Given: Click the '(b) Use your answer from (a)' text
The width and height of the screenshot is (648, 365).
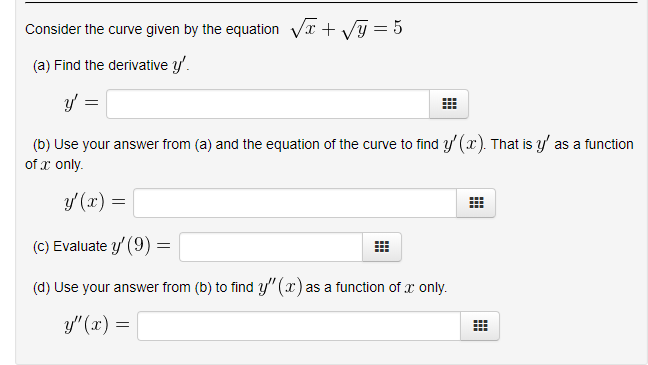Looking at the screenshot, I should (x=122, y=144).
